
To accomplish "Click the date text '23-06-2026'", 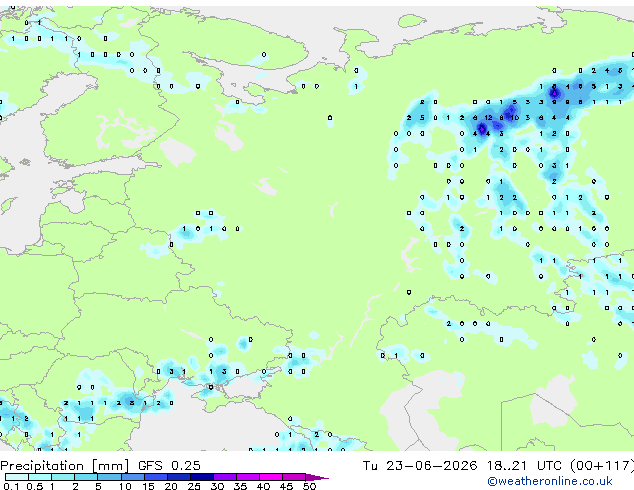I will [x=431, y=466].
